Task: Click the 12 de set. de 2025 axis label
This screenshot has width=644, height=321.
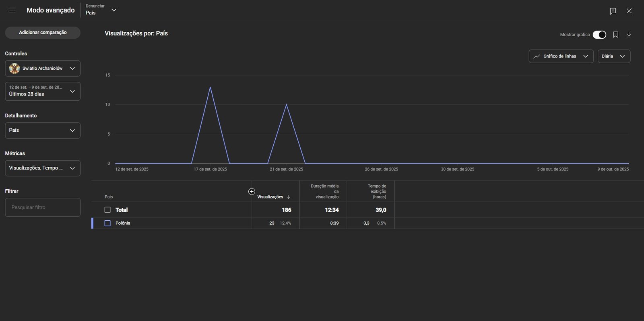Action: 132,169
